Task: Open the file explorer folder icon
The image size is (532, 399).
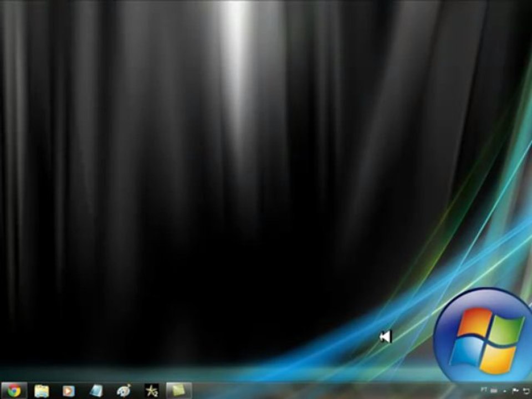Action: pos(42,391)
